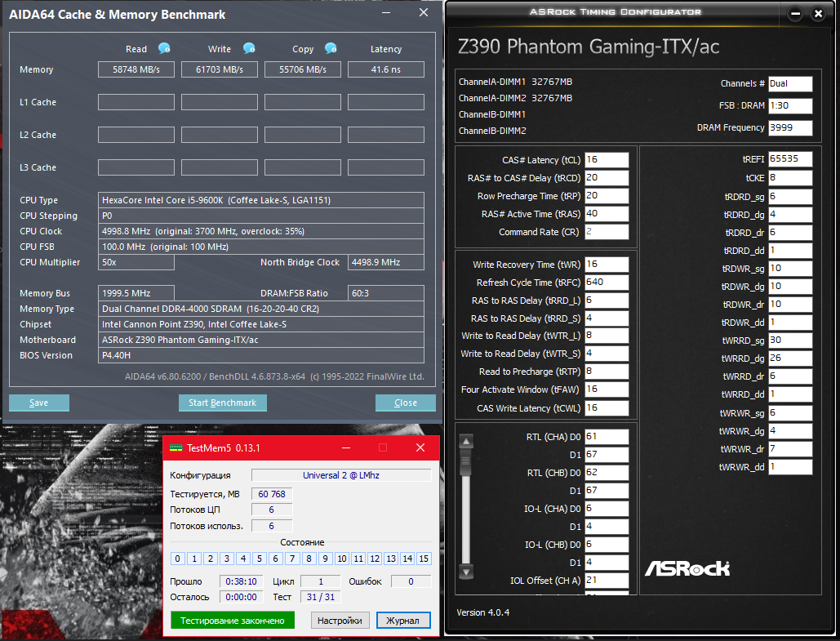Click the Memory Read value 58748 MB/s
Screen dimensions: 840x641
click(136, 69)
